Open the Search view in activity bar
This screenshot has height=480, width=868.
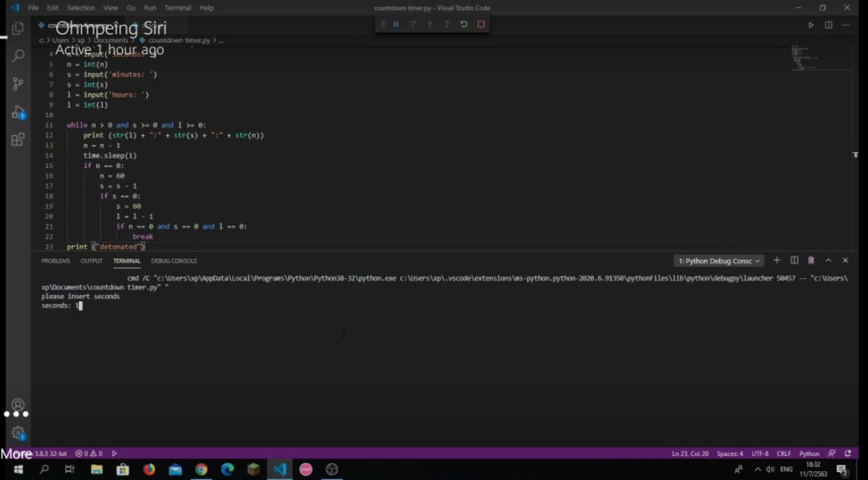18,55
